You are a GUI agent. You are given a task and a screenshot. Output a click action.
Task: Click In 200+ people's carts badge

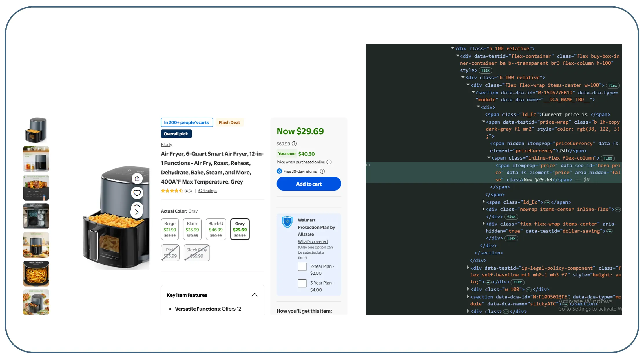click(187, 122)
